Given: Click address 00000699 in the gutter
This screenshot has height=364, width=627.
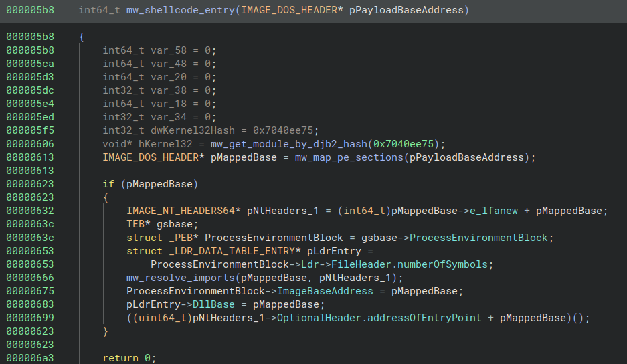Looking at the screenshot, I should (x=30, y=318).
